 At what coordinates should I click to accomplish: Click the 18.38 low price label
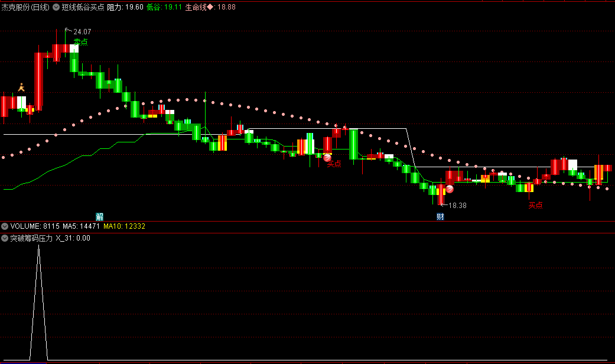457,206
